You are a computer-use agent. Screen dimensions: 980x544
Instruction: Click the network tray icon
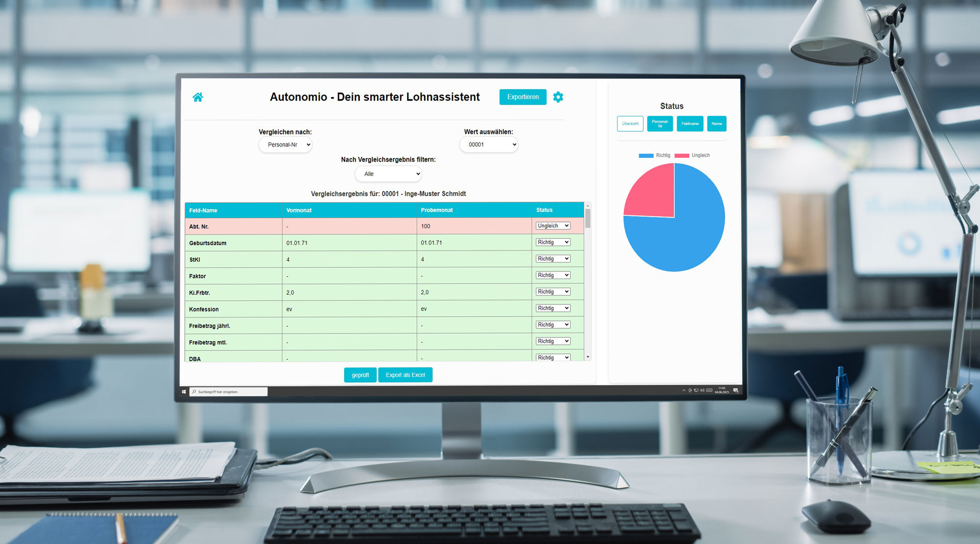click(x=696, y=390)
